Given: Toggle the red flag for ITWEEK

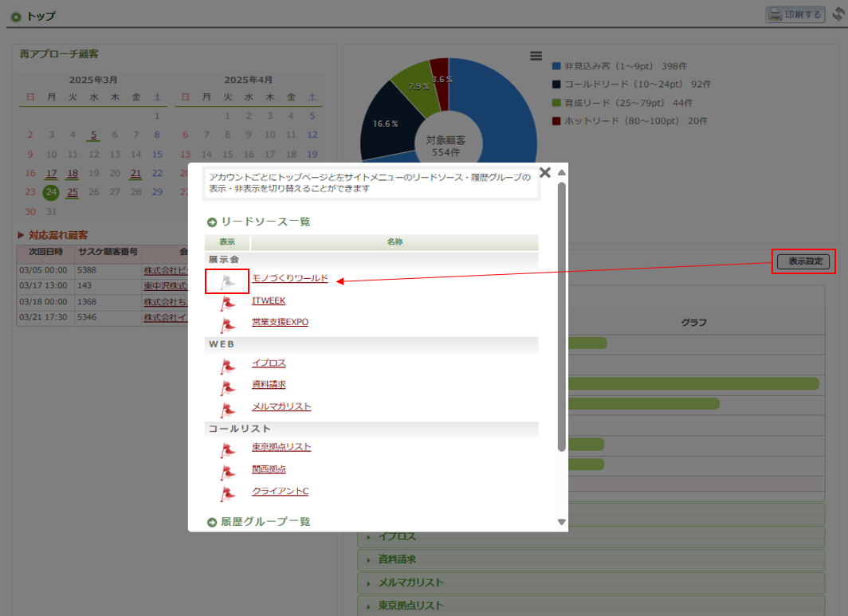Looking at the screenshot, I should (228, 303).
